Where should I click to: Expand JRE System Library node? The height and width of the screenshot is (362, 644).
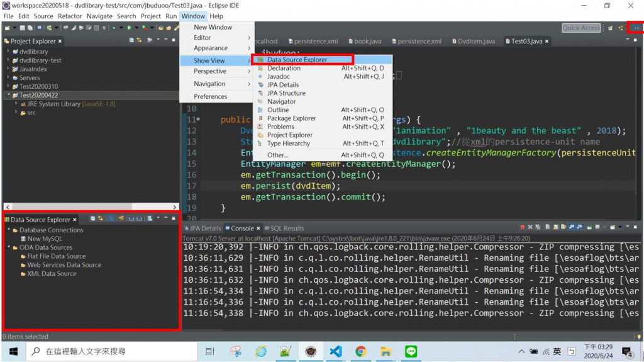16,104
